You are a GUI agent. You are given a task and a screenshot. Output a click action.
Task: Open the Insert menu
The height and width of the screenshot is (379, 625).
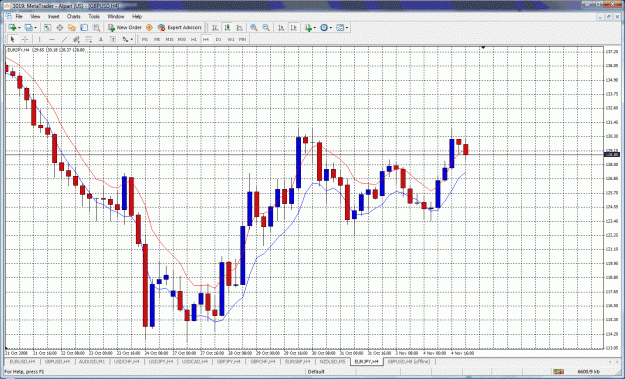53,16
